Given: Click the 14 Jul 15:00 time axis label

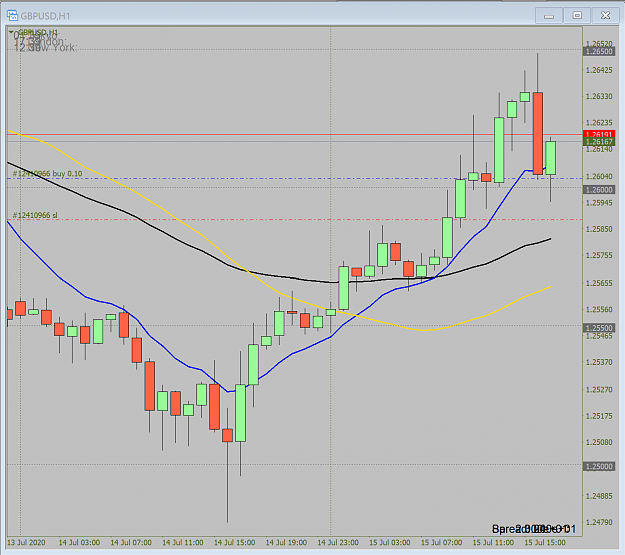Looking at the screenshot, I should pyautogui.click(x=235, y=543).
